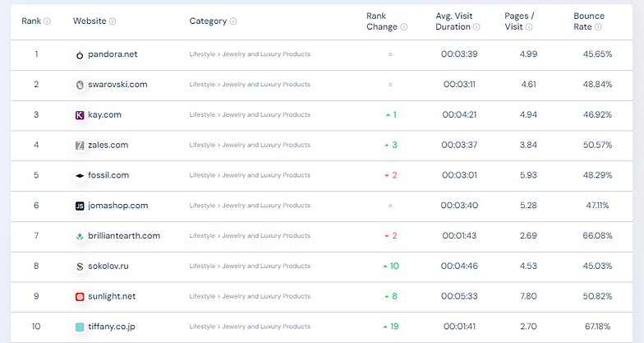The height and width of the screenshot is (343, 644).
Task: Open the zales.com website link
Action: point(108,145)
